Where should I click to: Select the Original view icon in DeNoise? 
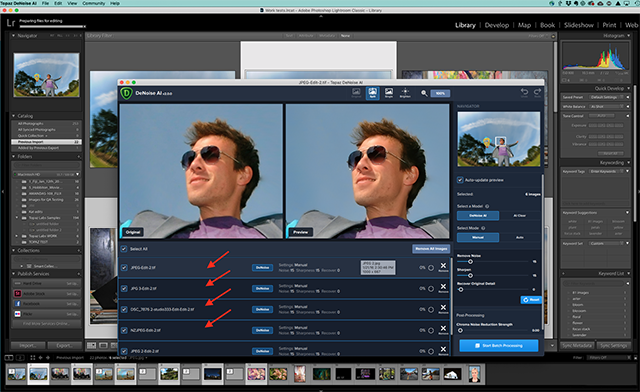click(x=356, y=93)
